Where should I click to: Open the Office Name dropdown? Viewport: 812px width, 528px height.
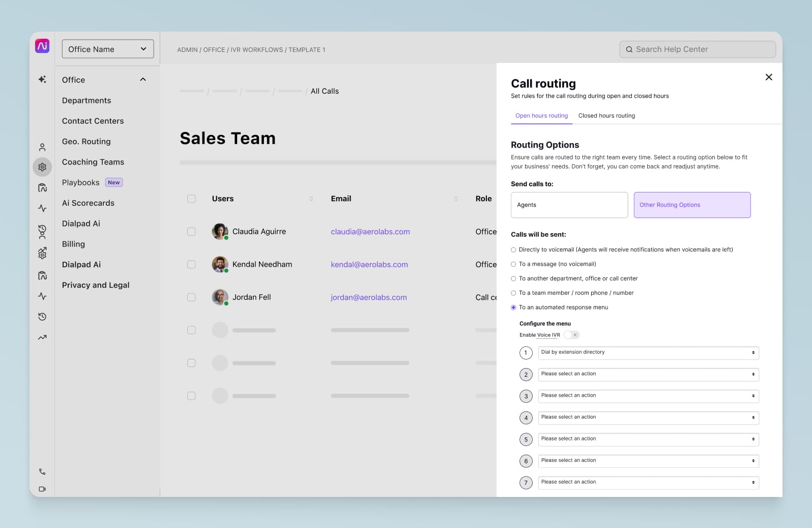(108, 49)
